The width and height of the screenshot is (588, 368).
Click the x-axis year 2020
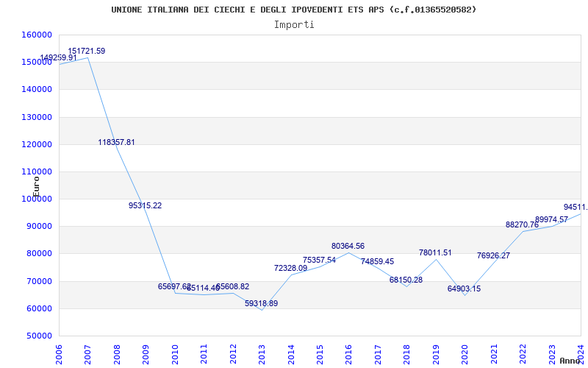click(465, 354)
